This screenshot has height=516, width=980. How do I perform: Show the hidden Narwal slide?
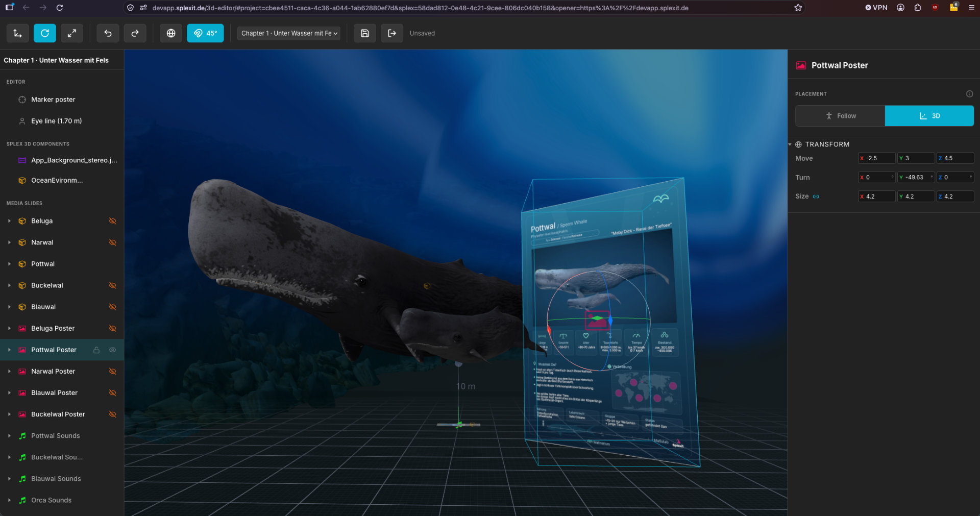113,242
